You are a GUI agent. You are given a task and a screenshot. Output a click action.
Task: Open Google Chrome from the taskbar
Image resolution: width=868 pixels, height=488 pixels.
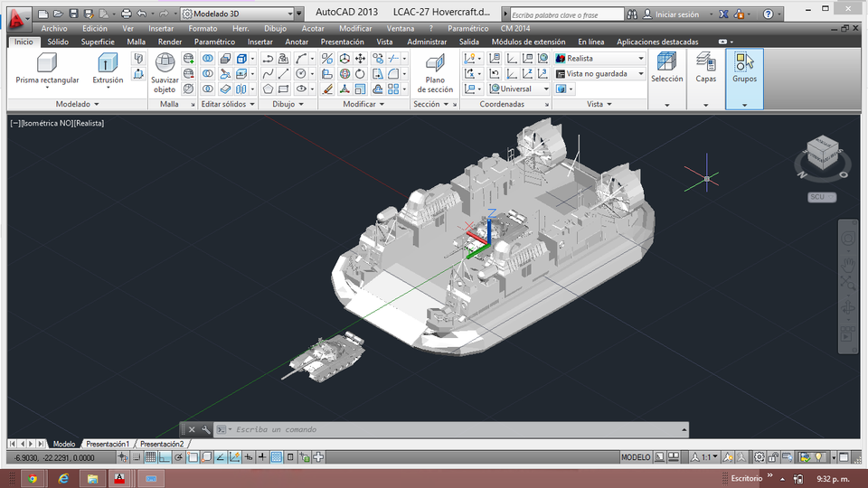coord(33,479)
